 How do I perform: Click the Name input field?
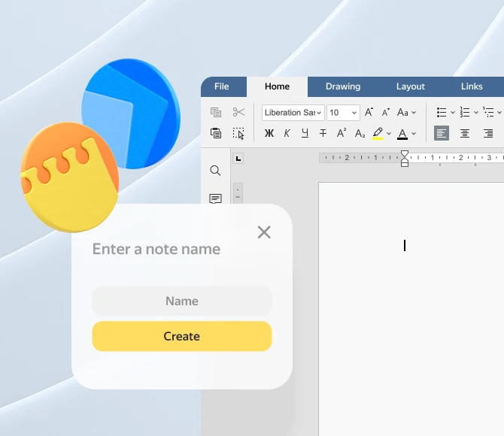182,301
